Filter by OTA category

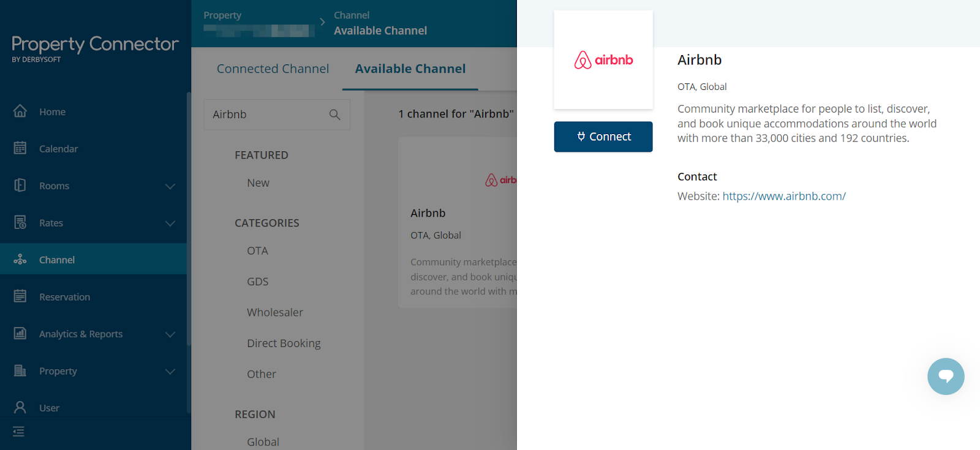coord(257,250)
